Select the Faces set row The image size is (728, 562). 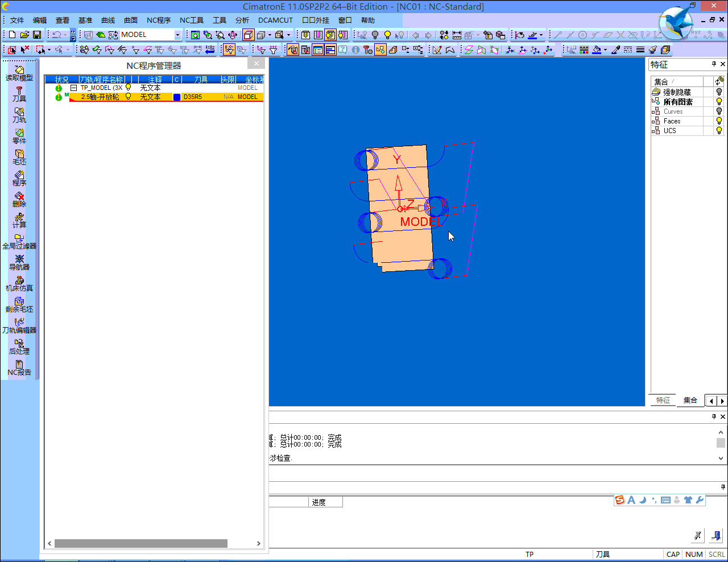[688, 121]
